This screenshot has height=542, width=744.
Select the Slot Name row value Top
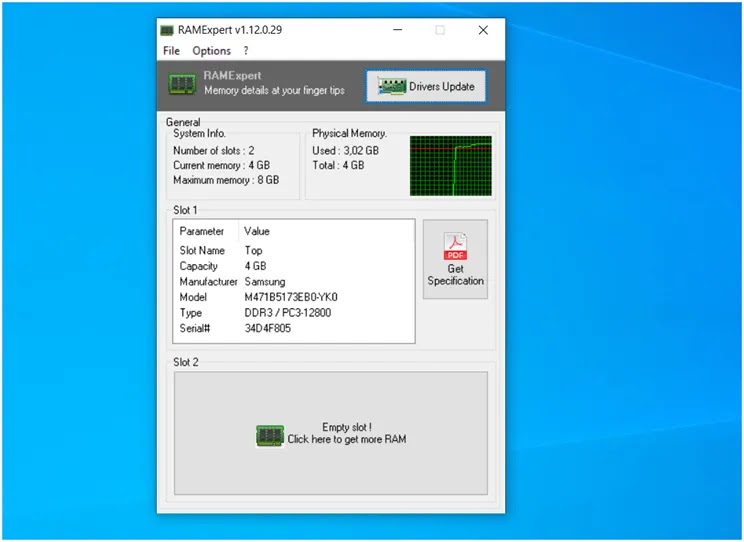click(253, 250)
